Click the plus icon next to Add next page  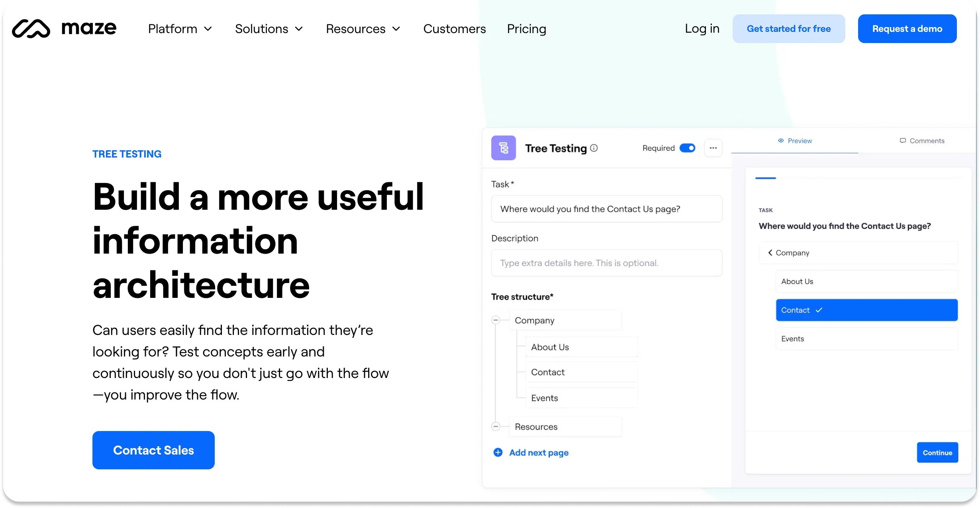[x=498, y=452]
